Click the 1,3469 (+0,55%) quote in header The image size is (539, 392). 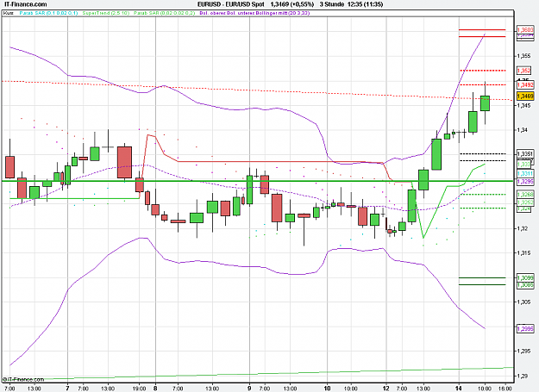[x=292, y=4]
